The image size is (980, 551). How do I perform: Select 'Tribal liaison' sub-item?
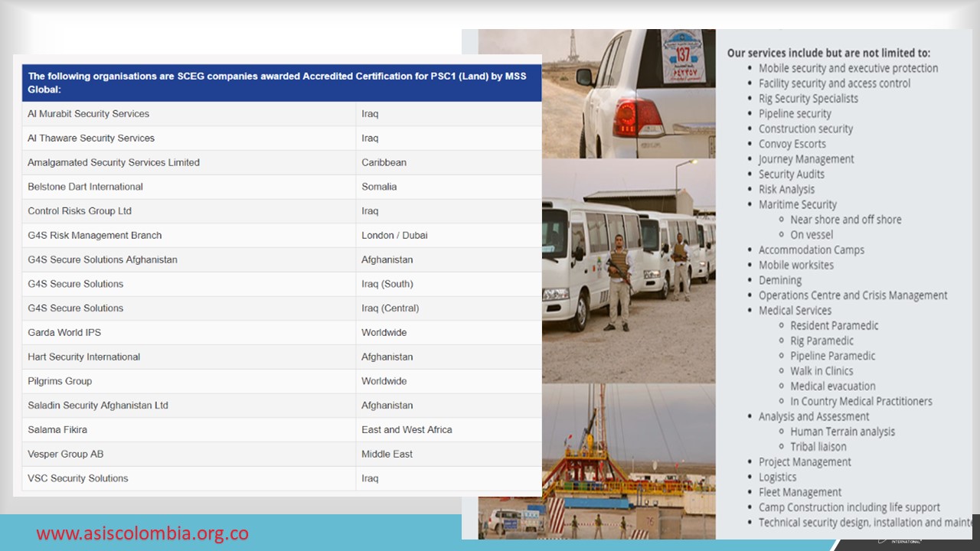(x=818, y=447)
